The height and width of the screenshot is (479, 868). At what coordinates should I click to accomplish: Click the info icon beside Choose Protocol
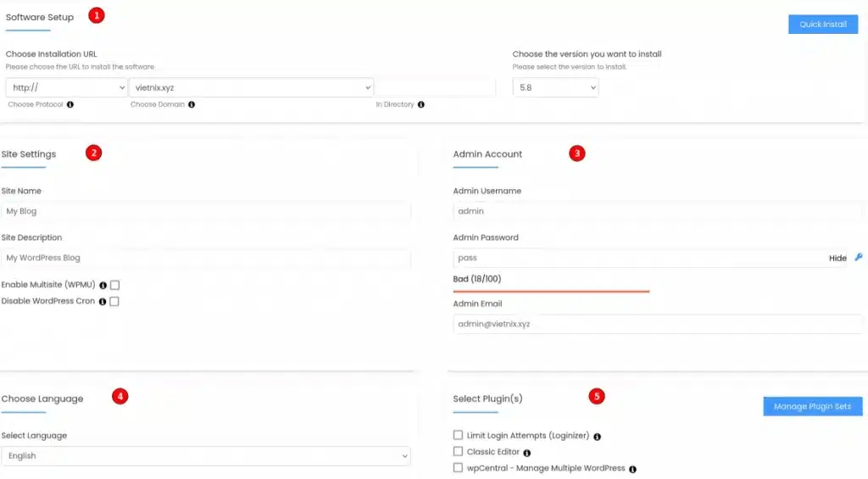tap(70, 105)
